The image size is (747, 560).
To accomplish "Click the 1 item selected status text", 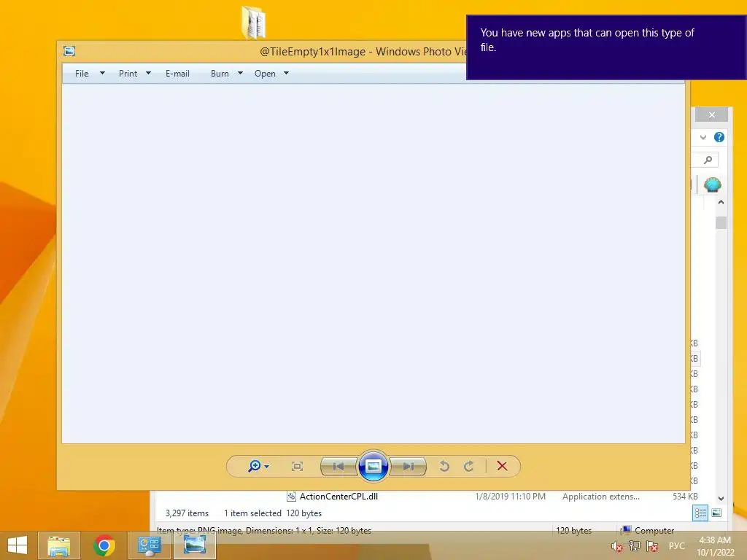I will [252, 513].
